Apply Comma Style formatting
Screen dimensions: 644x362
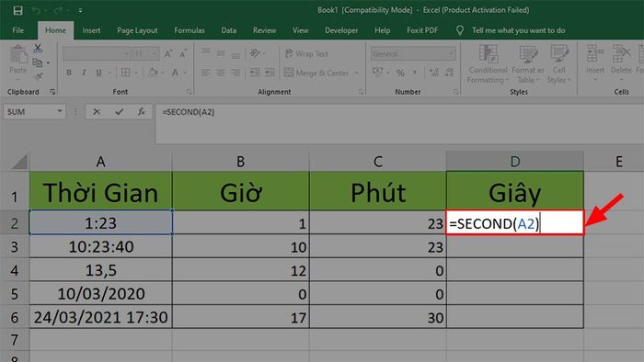tap(415, 73)
